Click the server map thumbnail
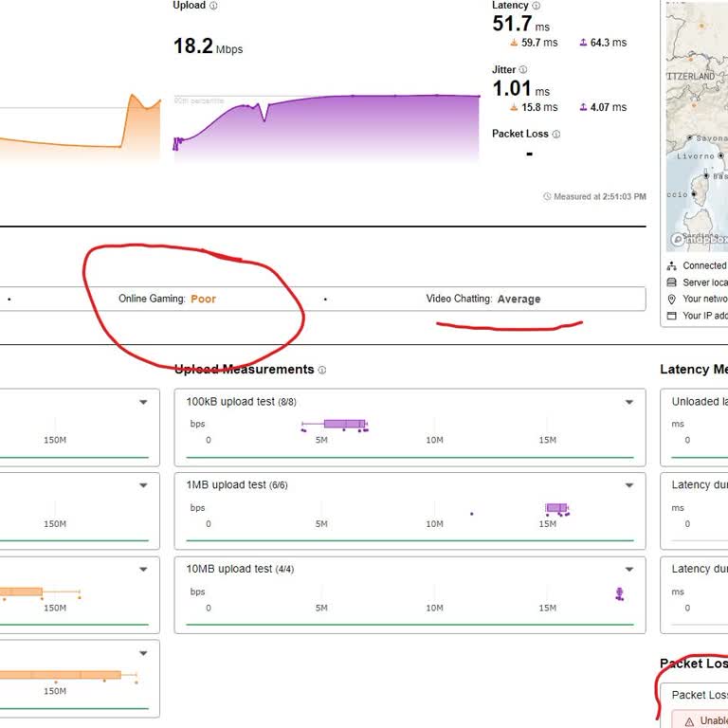This screenshot has height=728, width=728. click(x=697, y=123)
